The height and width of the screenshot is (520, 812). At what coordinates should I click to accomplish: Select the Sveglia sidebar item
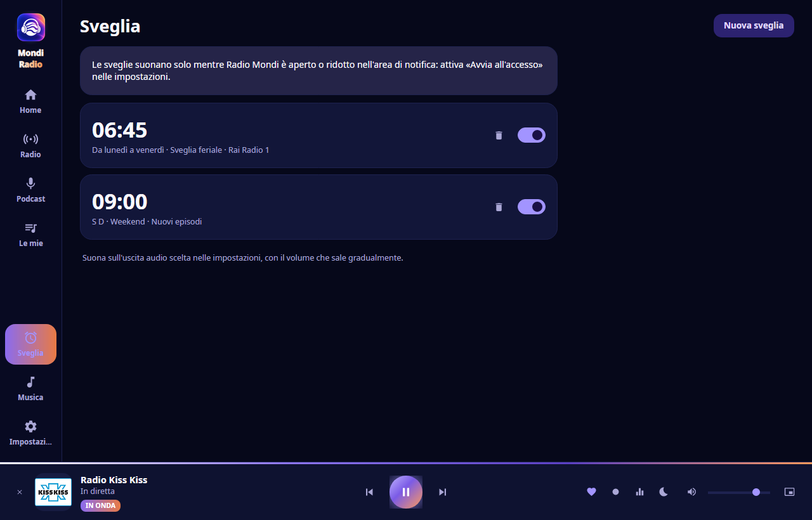click(30, 344)
